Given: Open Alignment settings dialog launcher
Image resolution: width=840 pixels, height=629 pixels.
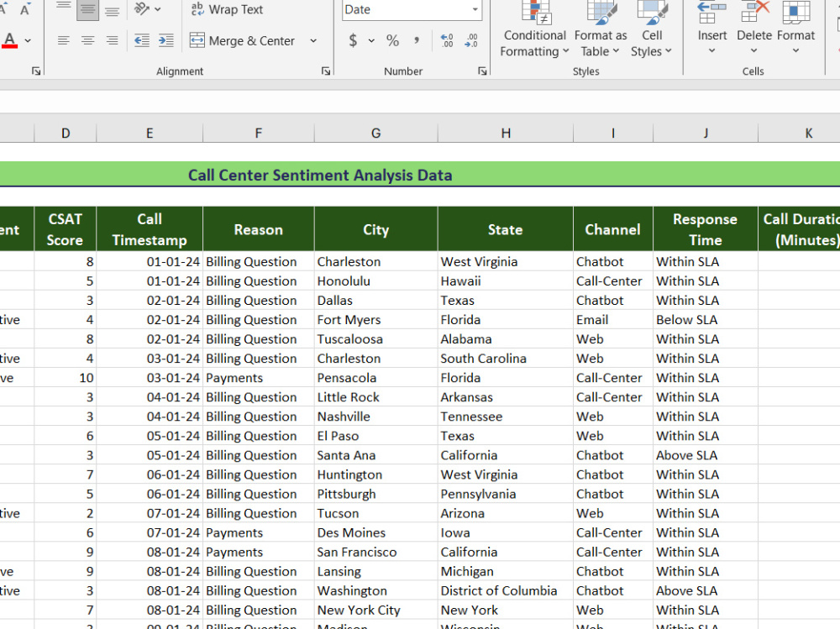Looking at the screenshot, I should [326, 71].
